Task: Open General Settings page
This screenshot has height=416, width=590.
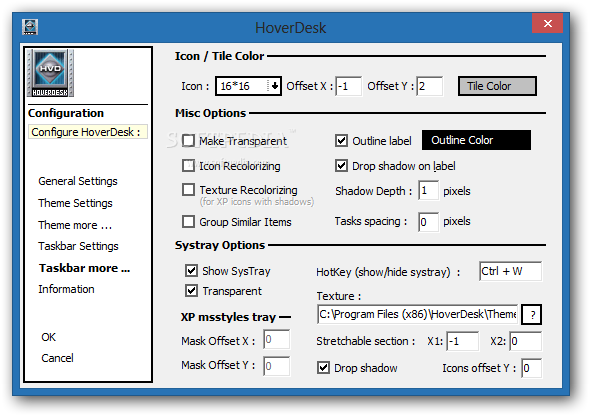Action: click(x=78, y=181)
